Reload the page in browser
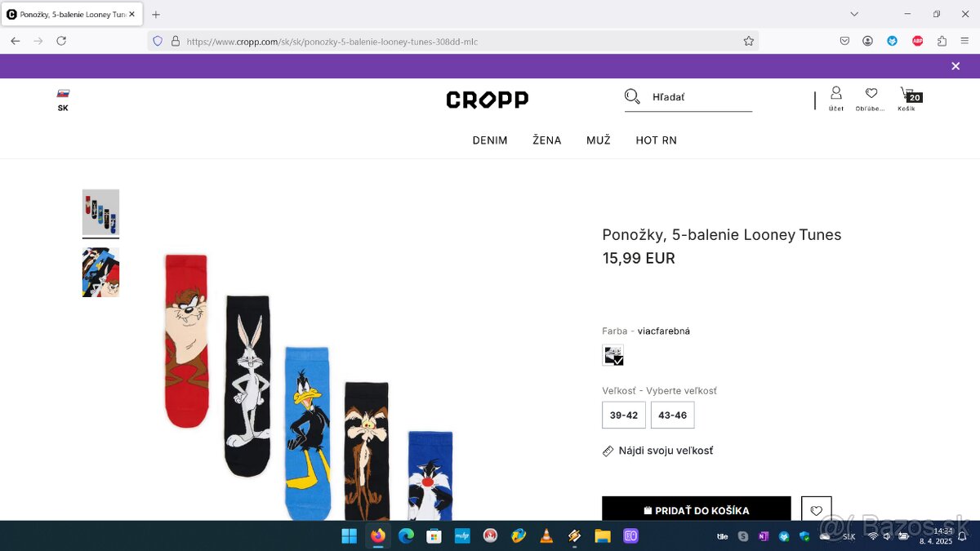The image size is (980, 551). [61, 41]
